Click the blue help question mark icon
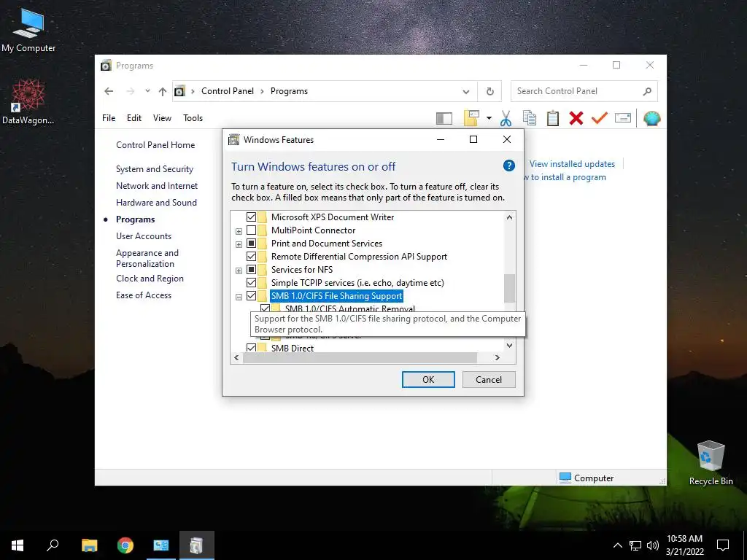Image resolution: width=747 pixels, height=560 pixels. [x=508, y=166]
